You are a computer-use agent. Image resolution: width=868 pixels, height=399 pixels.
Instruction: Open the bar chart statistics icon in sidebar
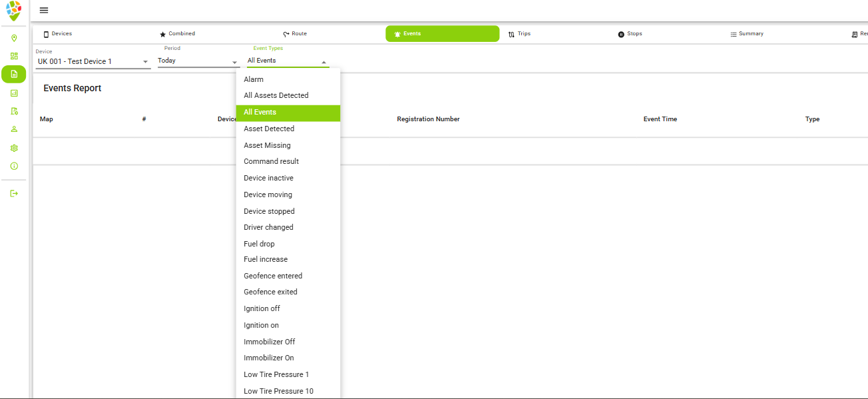(x=14, y=93)
